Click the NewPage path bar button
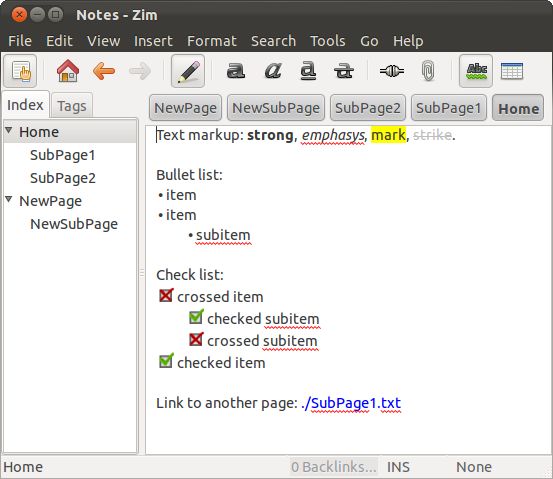The image size is (553, 479). pyautogui.click(x=186, y=108)
